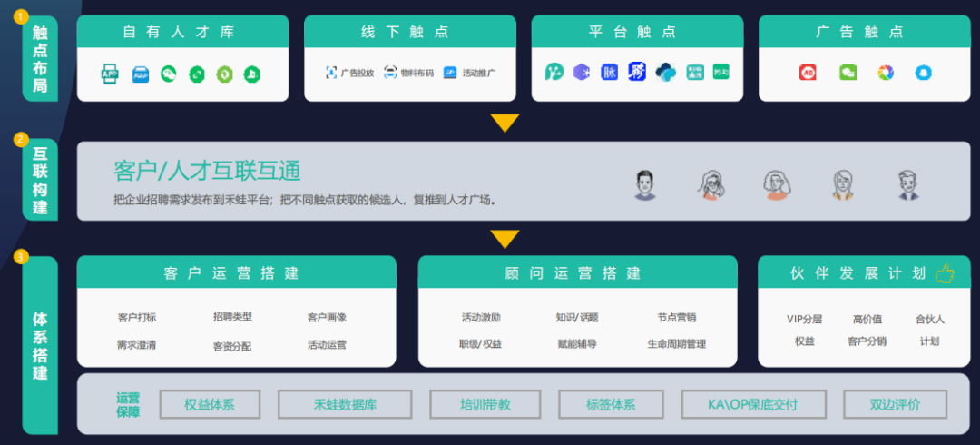Click the 广告投放 person-frame icon

tap(331, 73)
